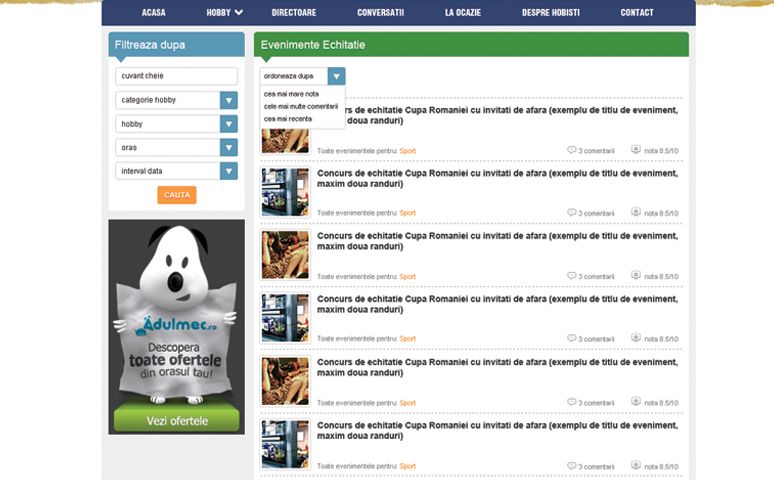The height and width of the screenshot is (480, 774).
Task: Click the rating icon on last event
Action: click(636, 465)
